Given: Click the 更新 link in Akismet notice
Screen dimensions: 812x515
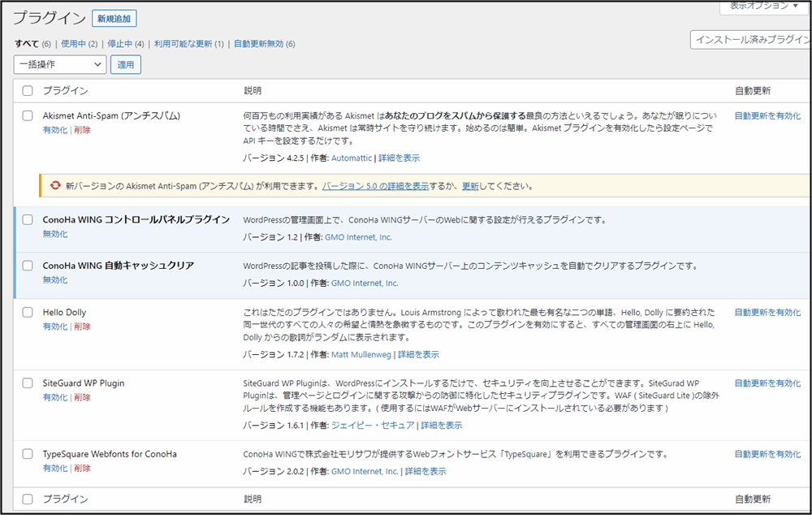Looking at the screenshot, I should 470,186.
